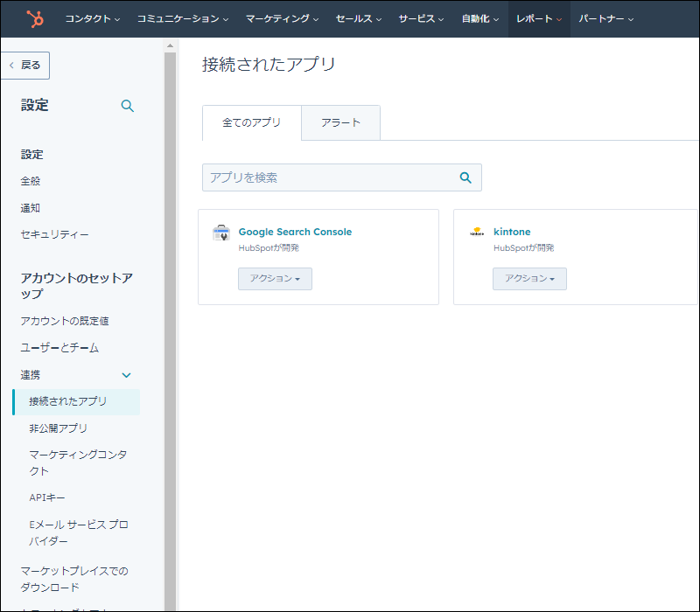Click HubSpotが開発 text under kintone
The width and height of the screenshot is (700, 612).
pyautogui.click(x=523, y=248)
